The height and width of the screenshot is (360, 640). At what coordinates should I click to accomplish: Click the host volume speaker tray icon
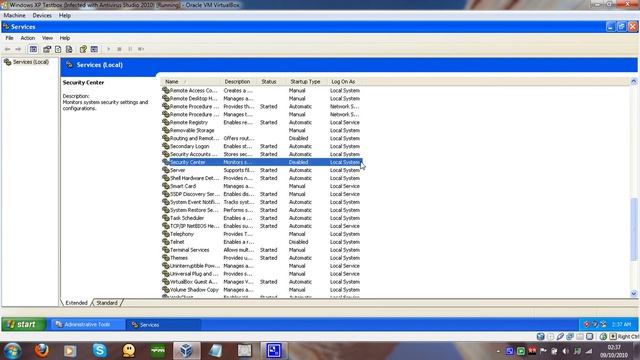coord(565,351)
